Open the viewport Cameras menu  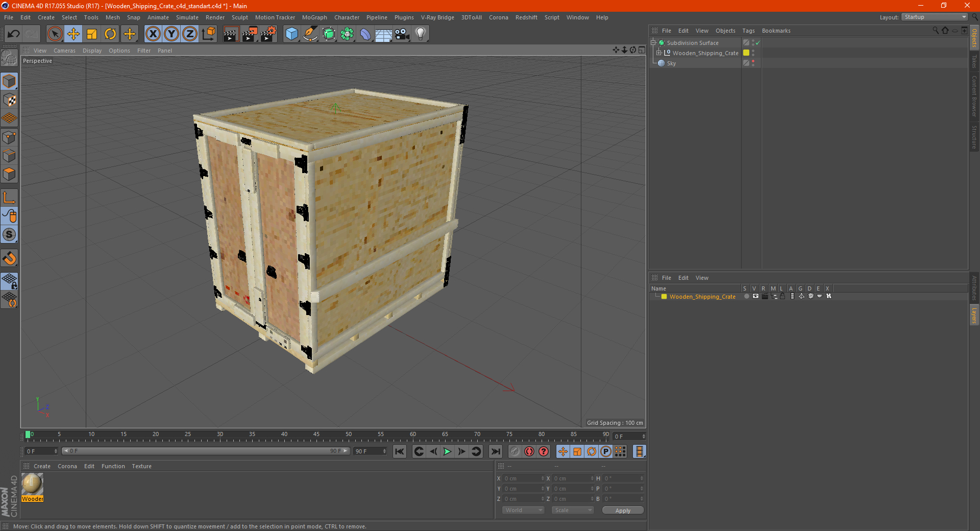pos(64,51)
